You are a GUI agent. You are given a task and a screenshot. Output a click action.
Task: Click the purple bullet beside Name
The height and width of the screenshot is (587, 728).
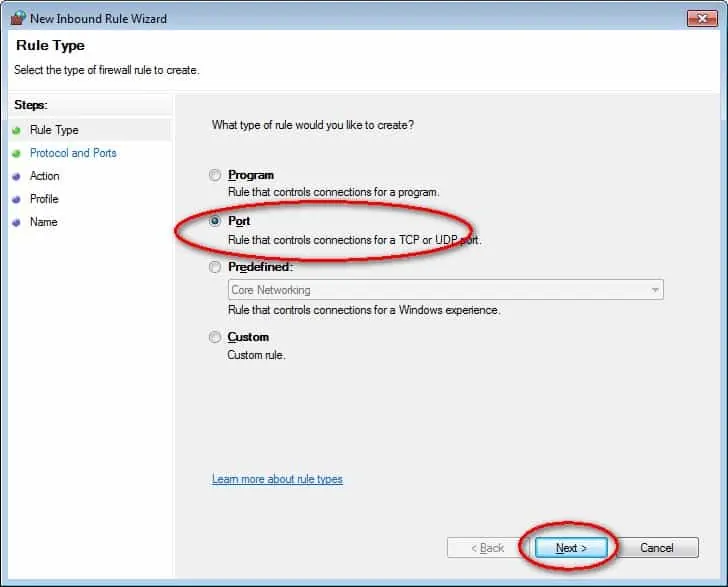coord(16,222)
